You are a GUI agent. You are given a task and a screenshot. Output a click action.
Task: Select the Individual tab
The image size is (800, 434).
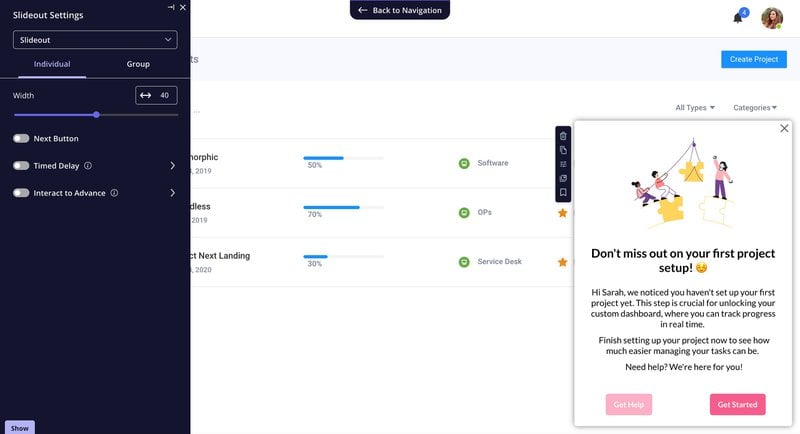pos(52,64)
